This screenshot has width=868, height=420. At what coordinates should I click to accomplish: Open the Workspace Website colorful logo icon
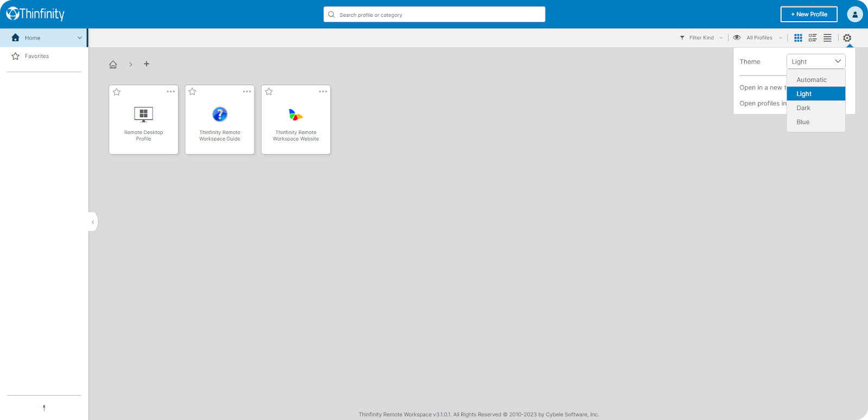[x=296, y=114]
